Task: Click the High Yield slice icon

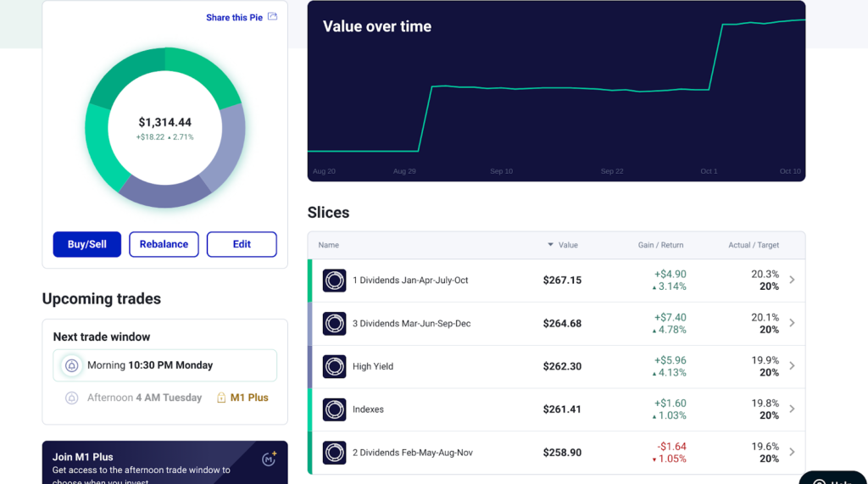Action: [x=334, y=366]
